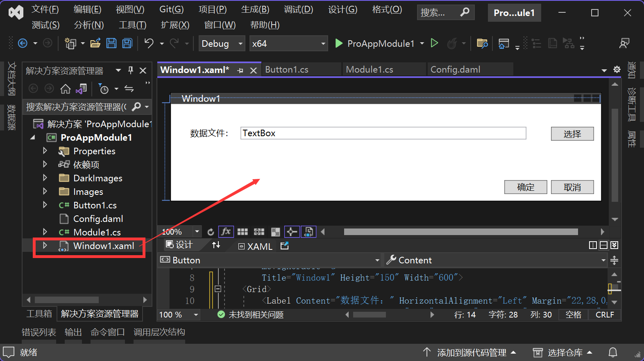Viewport: 644px width, 361px height.
Task: Pin the Solution Explorer panel
Action: click(131, 70)
